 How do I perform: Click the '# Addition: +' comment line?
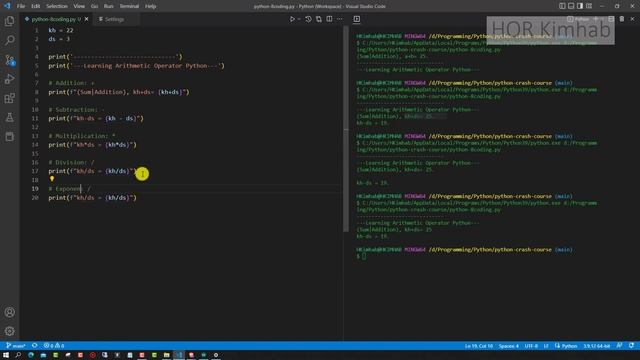point(71,83)
